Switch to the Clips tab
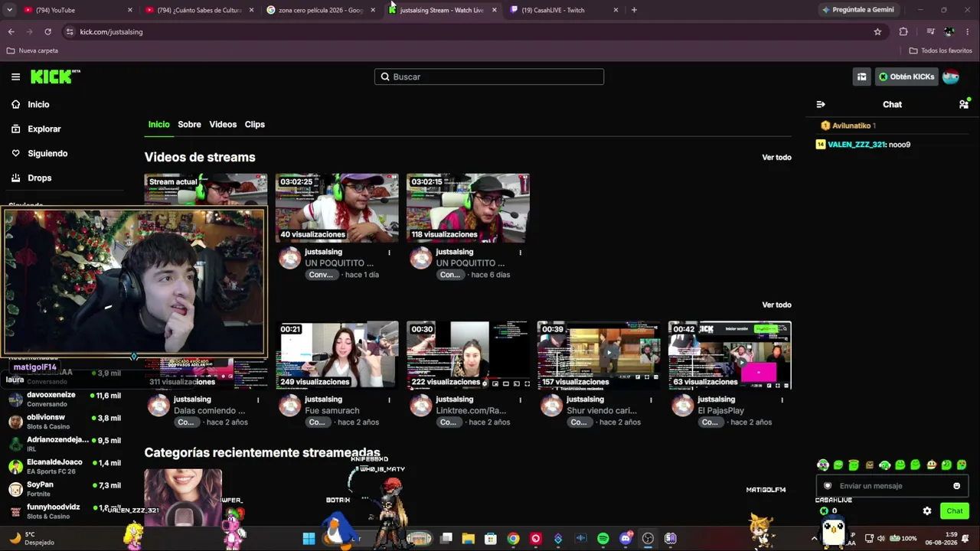Image resolution: width=980 pixels, height=551 pixels. click(255, 124)
